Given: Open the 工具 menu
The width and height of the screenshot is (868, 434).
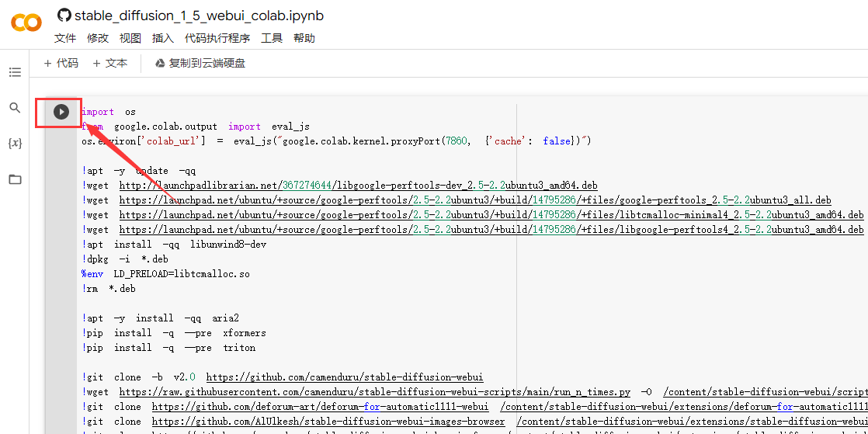Looking at the screenshot, I should point(272,38).
